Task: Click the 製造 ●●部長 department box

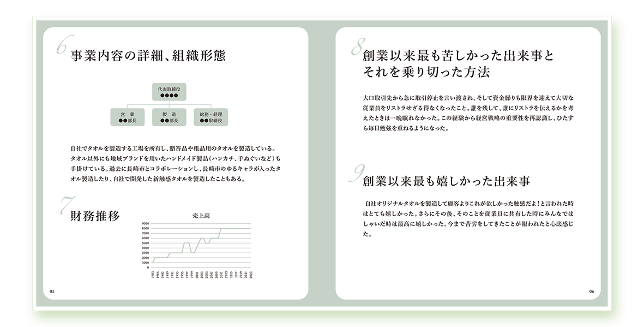Action: click(x=170, y=117)
